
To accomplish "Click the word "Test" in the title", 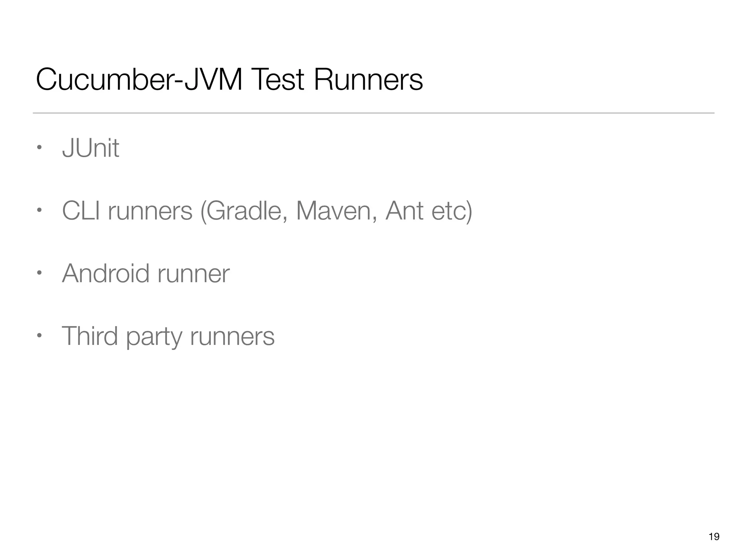I will 278,80.
